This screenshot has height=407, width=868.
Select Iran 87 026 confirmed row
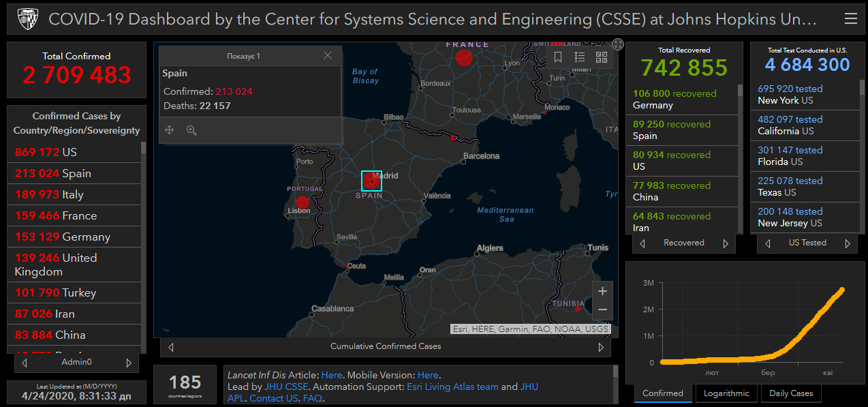point(74,314)
